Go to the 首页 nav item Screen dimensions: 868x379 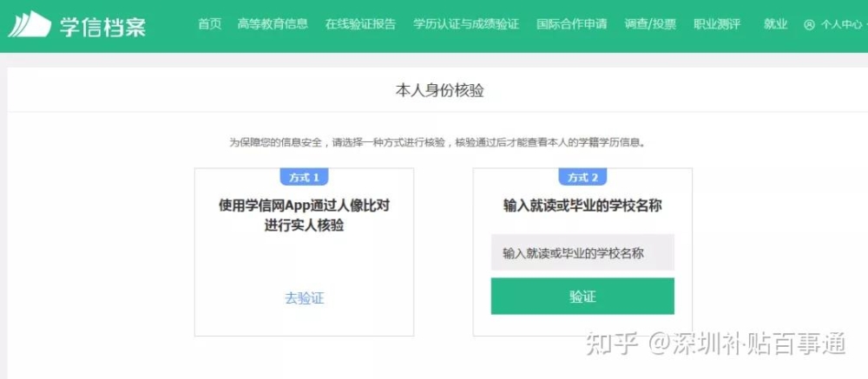210,23
